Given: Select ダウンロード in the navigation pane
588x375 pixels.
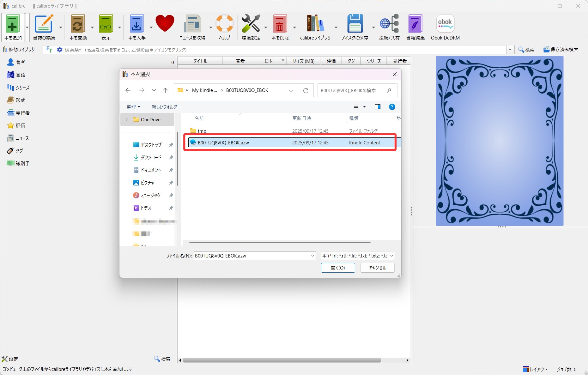Looking at the screenshot, I should tap(151, 157).
